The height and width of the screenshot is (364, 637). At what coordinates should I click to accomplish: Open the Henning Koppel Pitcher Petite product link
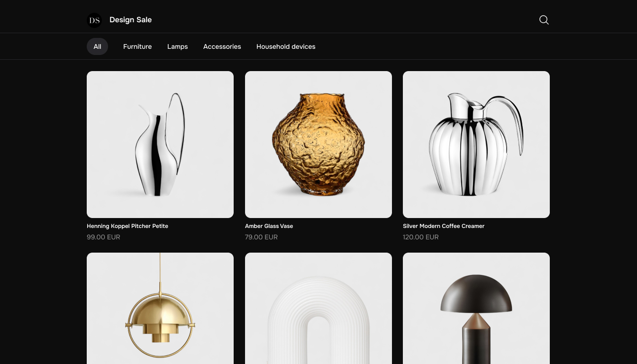coord(127,226)
